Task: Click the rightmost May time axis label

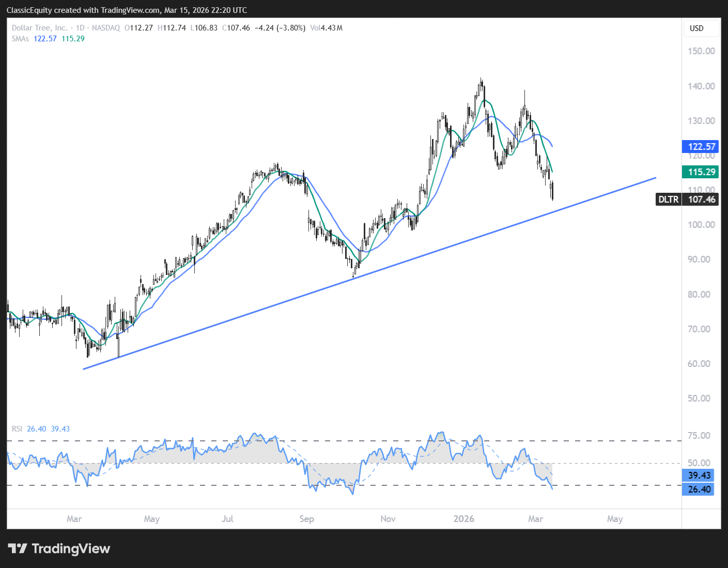Action: point(615,519)
